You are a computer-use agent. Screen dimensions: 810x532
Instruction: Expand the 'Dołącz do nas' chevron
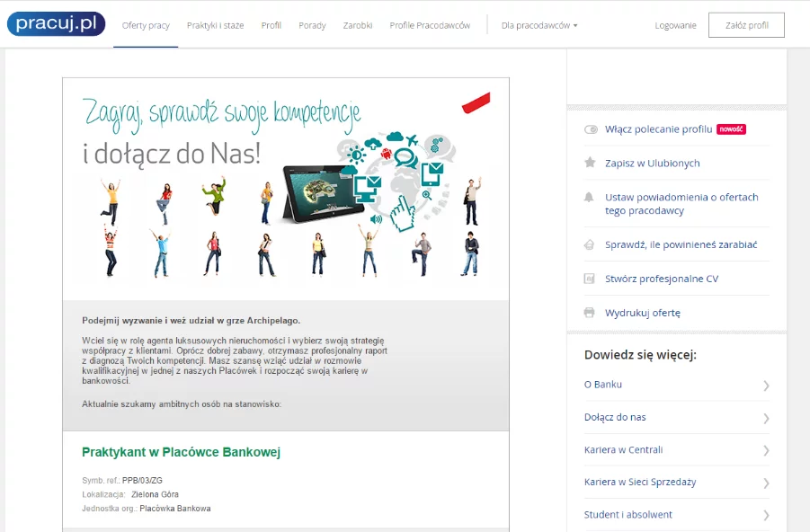pos(766,418)
